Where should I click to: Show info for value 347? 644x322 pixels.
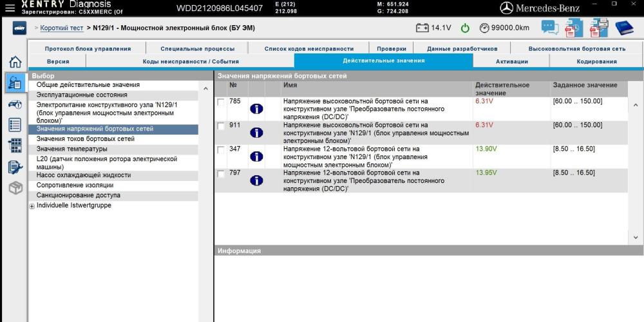tap(256, 156)
